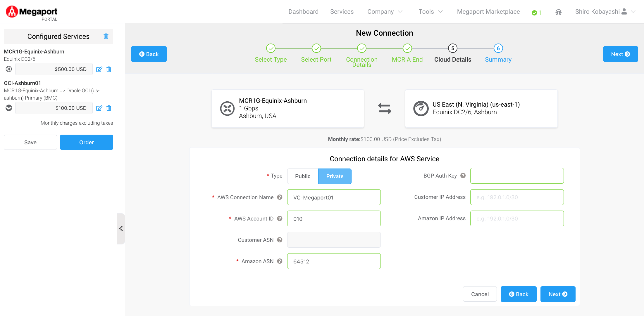
Task: Click the swap arrows between endpoints
Action: pyautogui.click(x=385, y=108)
